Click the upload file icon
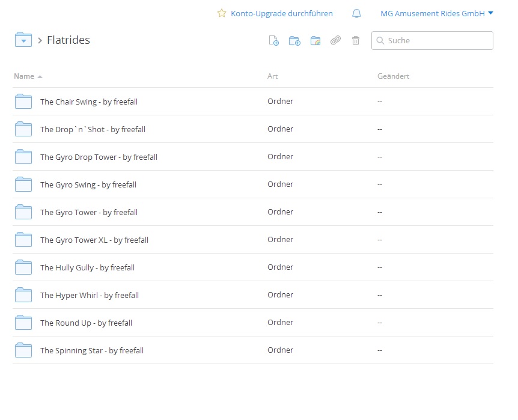The height and width of the screenshot is (420, 518). (x=273, y=41)
